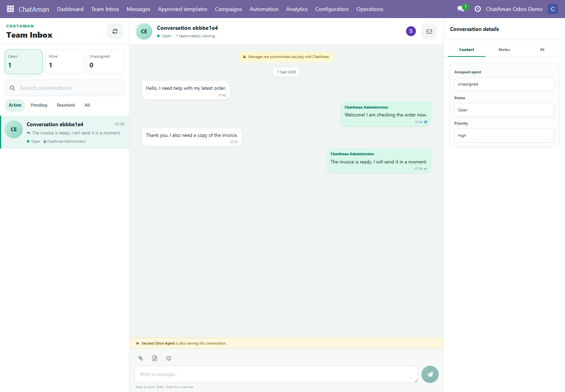The image size is (565, 392).
Task: Attach a file with the paperclip icon
Action: [x=140, y=358]
